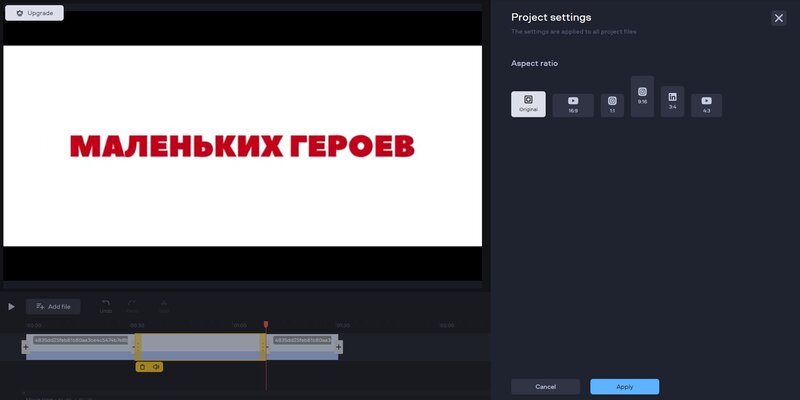This screenshot has height=400, width=800.
Task: Cancel the project settings changes
Action: pyautogui.click(x=545, y=387)
